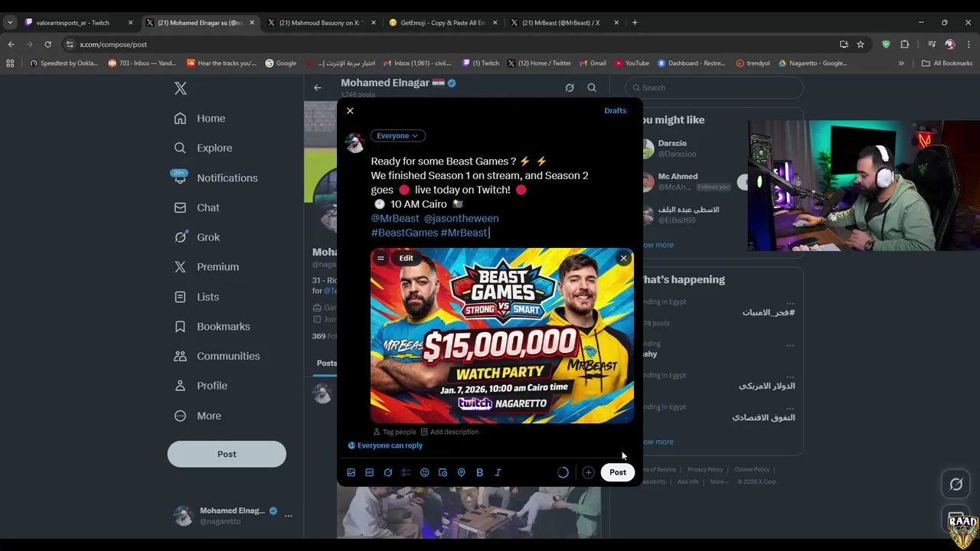
Task: Click the floating Grok button bottom right
Action: [x=956, y=484]
